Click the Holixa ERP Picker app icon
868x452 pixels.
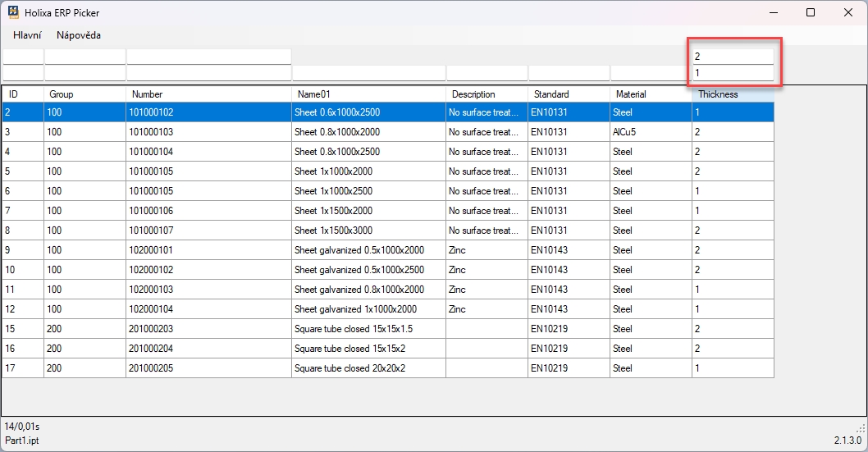tap(13, 13)
